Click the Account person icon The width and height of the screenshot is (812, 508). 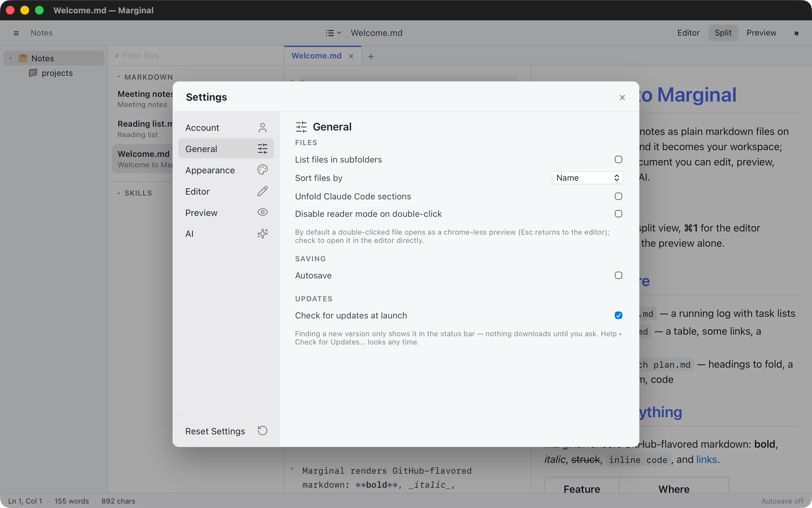(262, 128)
